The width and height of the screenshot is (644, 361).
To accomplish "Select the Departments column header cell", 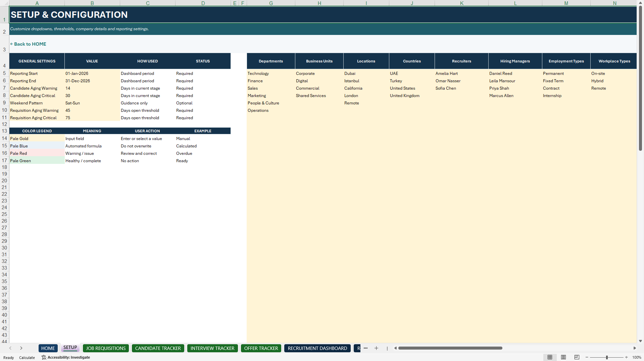I will point(271,61).
